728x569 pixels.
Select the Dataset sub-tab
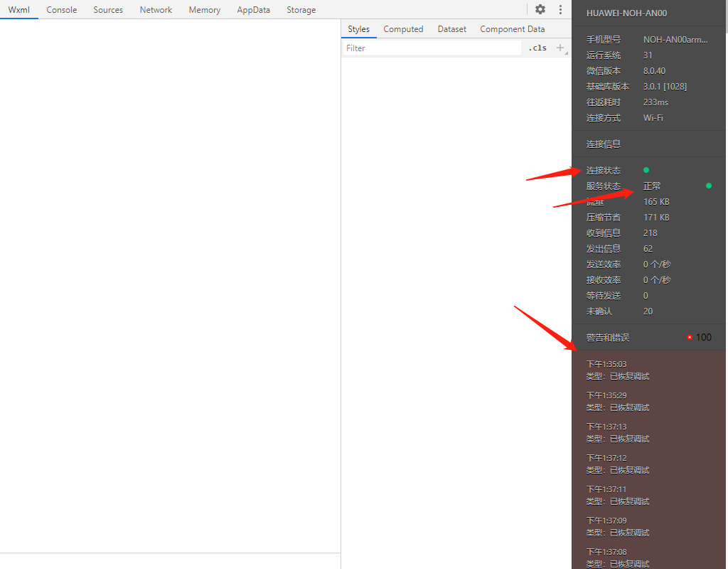[451, 28]
